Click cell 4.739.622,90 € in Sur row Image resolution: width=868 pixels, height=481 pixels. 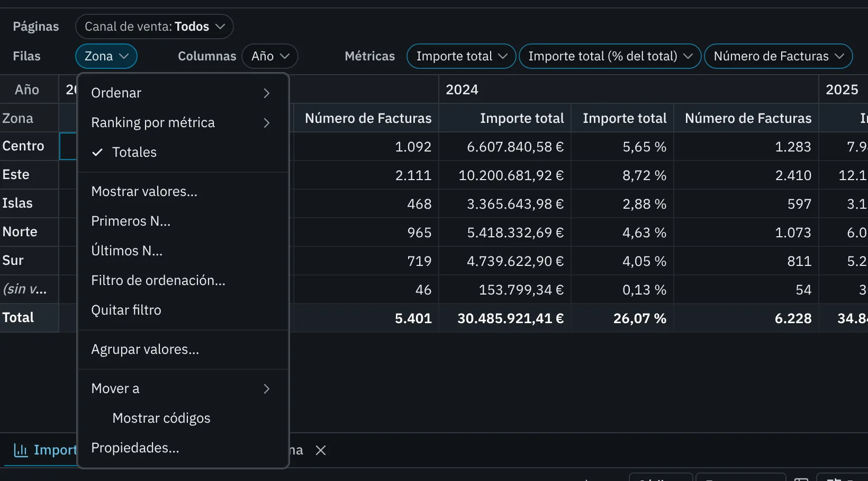pos(505,261)
